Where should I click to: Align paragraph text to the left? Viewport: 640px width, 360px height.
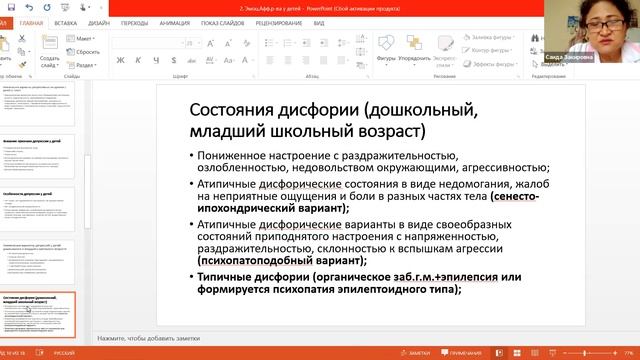pyautogui.click(x=270, y=60)
